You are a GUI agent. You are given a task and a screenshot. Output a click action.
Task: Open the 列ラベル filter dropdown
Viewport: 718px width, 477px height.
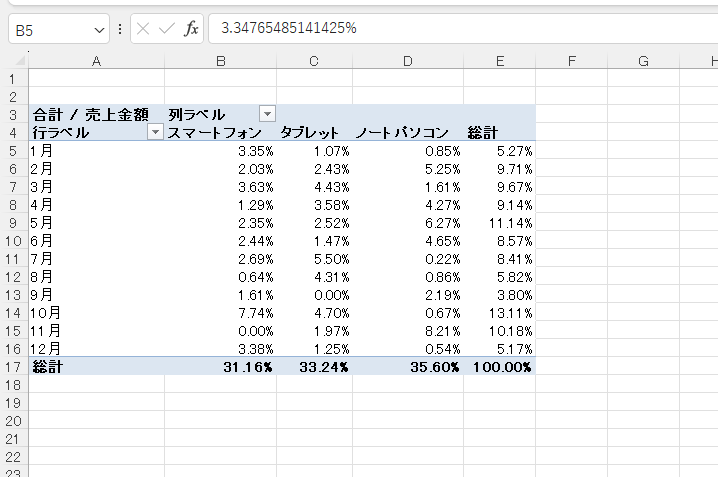267,114
